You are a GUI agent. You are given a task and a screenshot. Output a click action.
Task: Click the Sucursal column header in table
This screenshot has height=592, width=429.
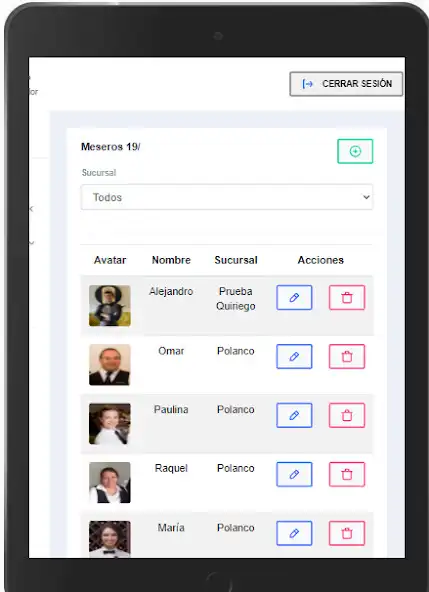236,260
